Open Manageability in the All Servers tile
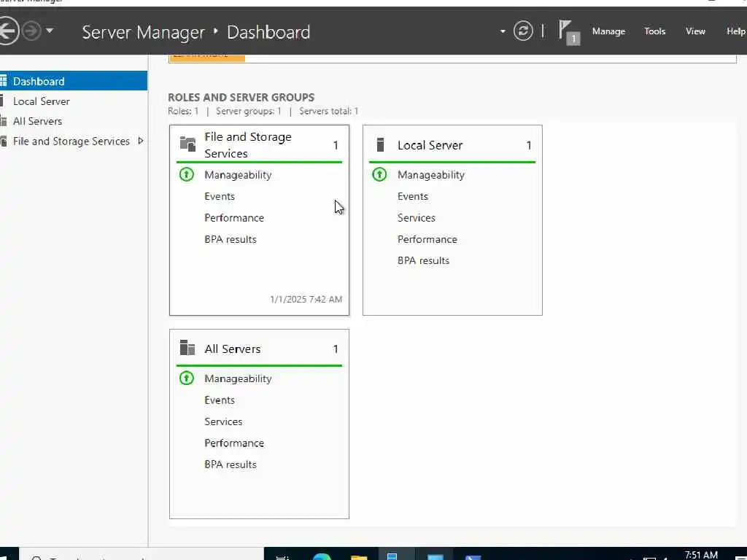Image resolution: width=747 pixels, height=560 pixels. pos(238,378)
